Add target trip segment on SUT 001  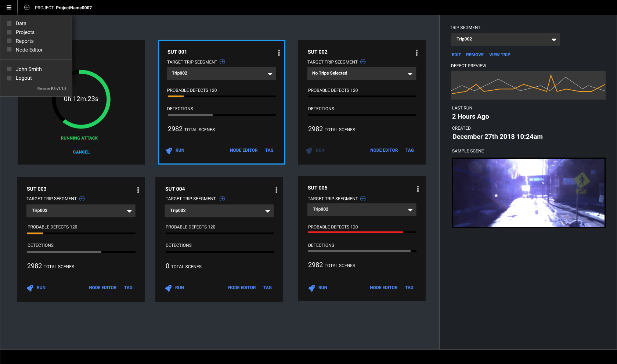pyautogui.click(x=222, y=62)
